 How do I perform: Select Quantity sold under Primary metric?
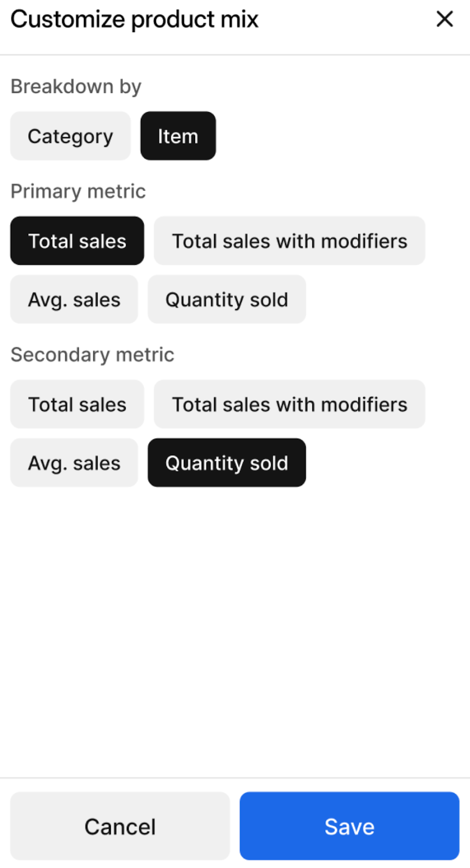227,299
